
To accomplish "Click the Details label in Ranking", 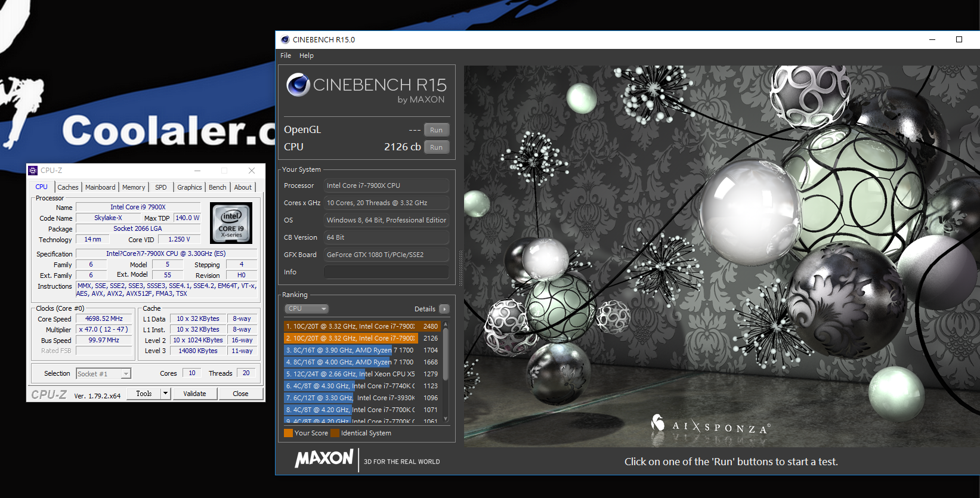I will 425,309.
